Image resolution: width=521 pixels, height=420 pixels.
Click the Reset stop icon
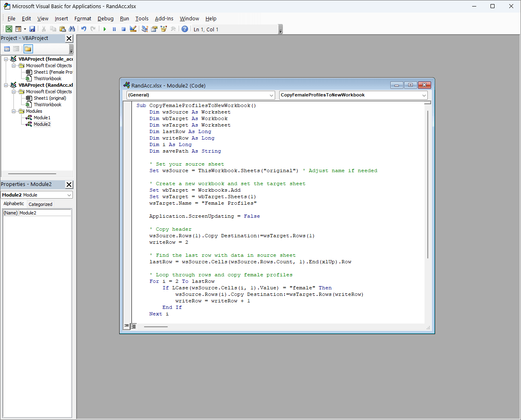coord(123,29)
